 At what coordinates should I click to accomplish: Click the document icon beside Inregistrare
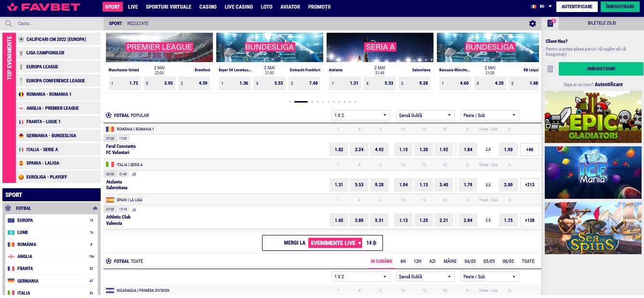click(551, 69)
